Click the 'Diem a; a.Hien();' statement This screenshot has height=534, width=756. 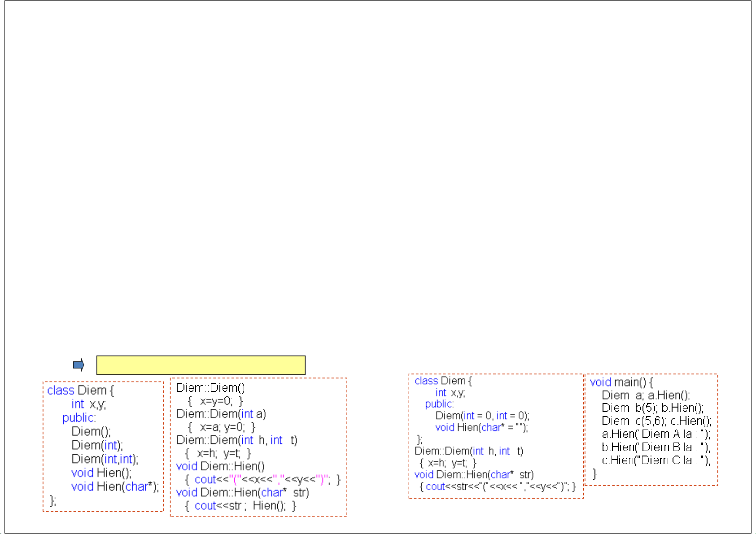pyautogui.click(x=646, y=395)
